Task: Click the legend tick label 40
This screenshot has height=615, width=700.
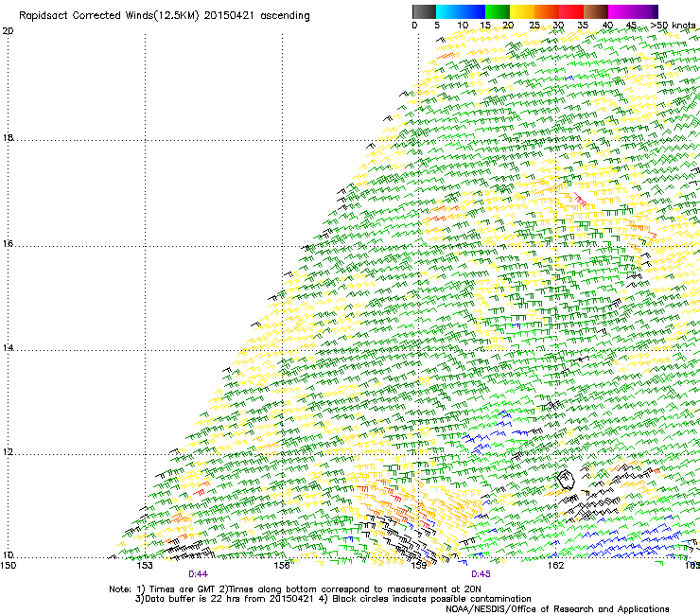Action: (607, 26)
